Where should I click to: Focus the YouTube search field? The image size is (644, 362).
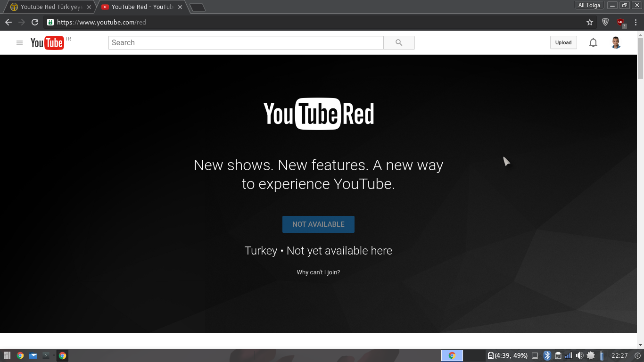246,42
